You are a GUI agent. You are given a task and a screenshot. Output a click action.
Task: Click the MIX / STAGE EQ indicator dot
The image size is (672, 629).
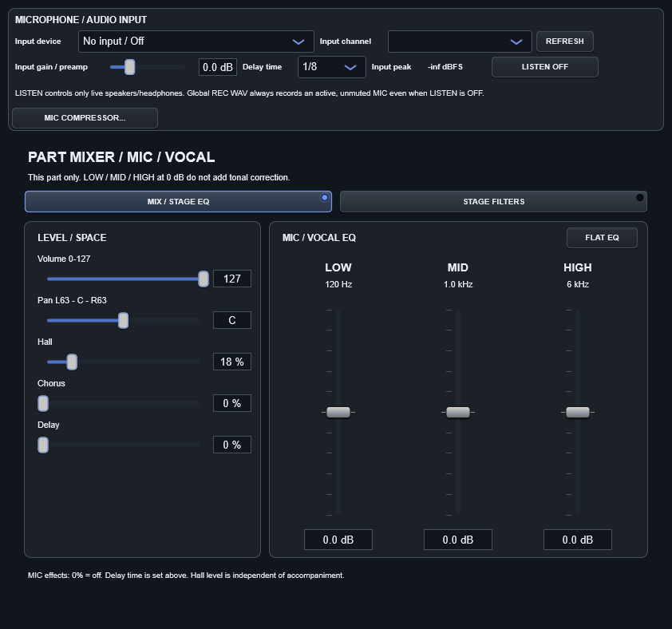click(325, 198)
